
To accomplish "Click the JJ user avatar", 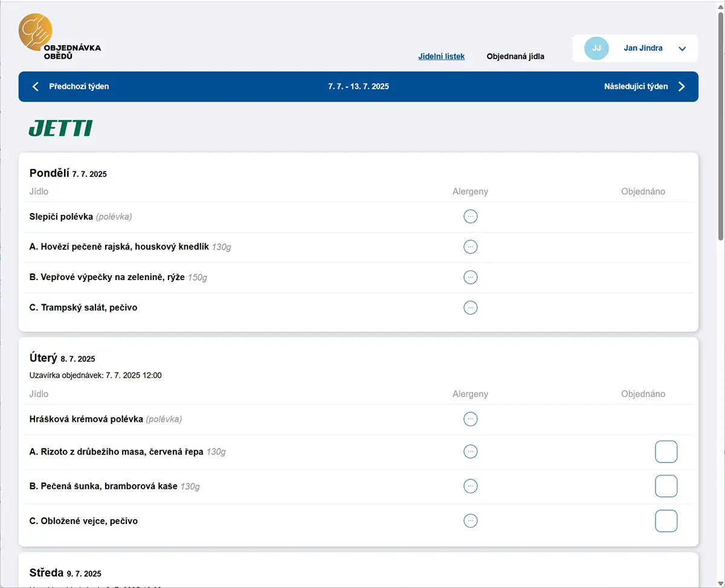I will coord(596,48).
